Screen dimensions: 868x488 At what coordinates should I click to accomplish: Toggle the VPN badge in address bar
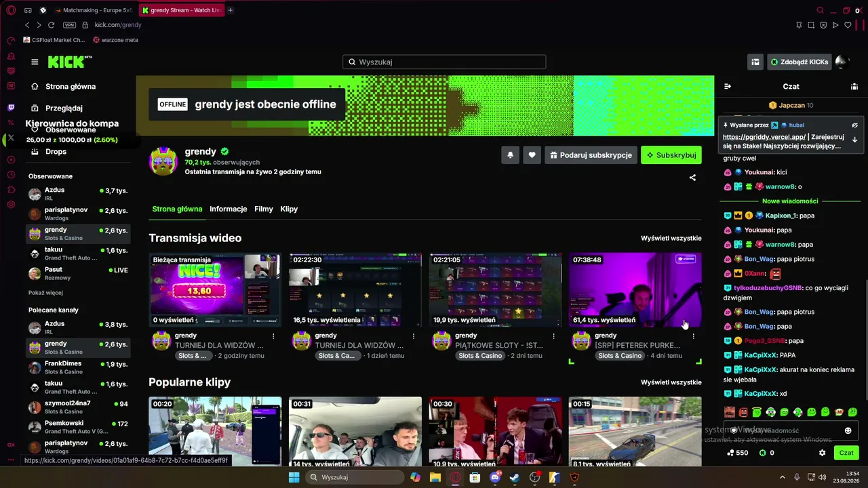tap(69, 25)
